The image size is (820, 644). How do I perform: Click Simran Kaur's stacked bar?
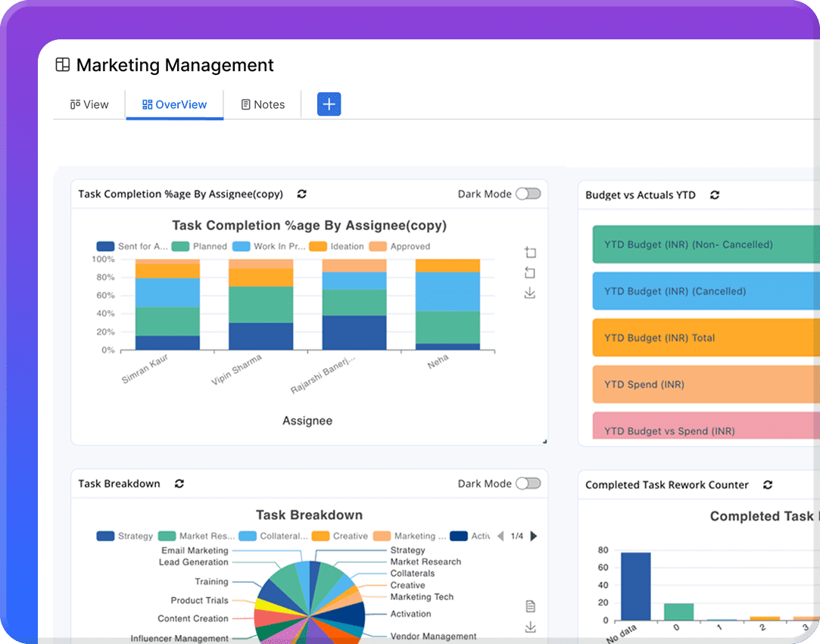[x=167, y=304]
